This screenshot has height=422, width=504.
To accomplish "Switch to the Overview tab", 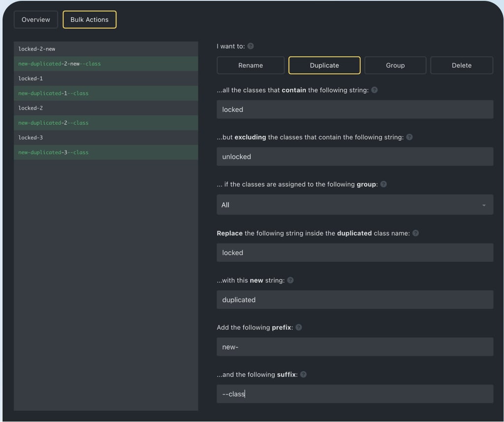I will pyautogui.click(x=35, y=20).
